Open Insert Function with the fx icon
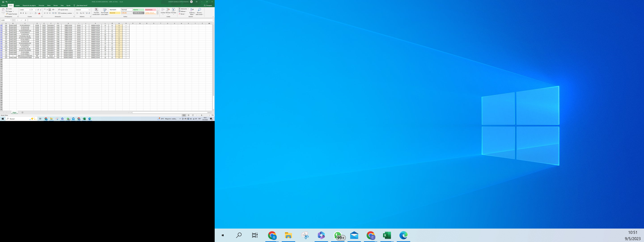The image size is (644, 242). click(25, 20)
